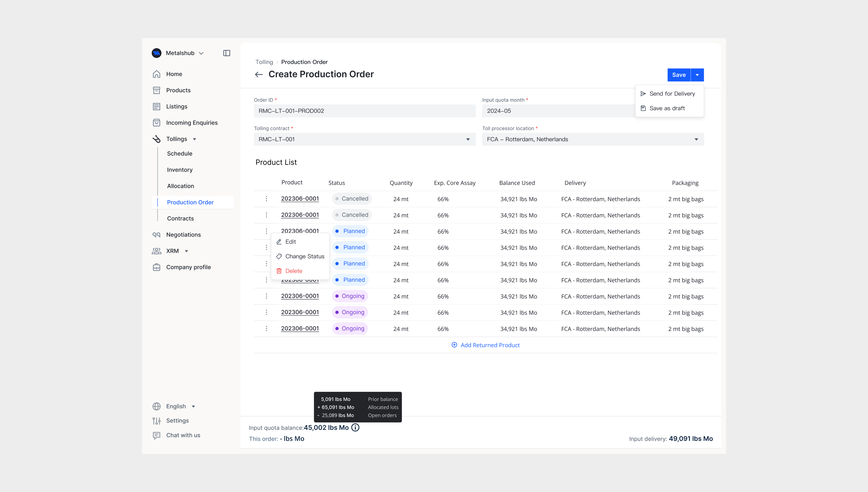Open Company profile via its sidebar icon

[x=157, y=267]
